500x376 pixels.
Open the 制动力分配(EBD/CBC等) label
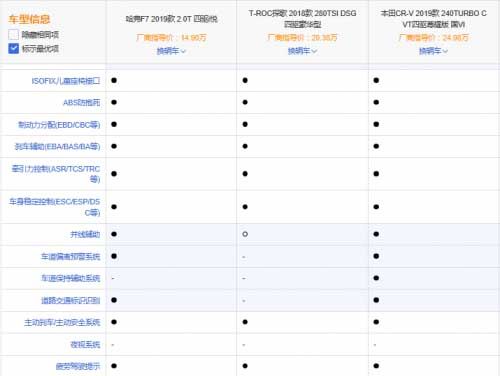(x=59, y=125)
